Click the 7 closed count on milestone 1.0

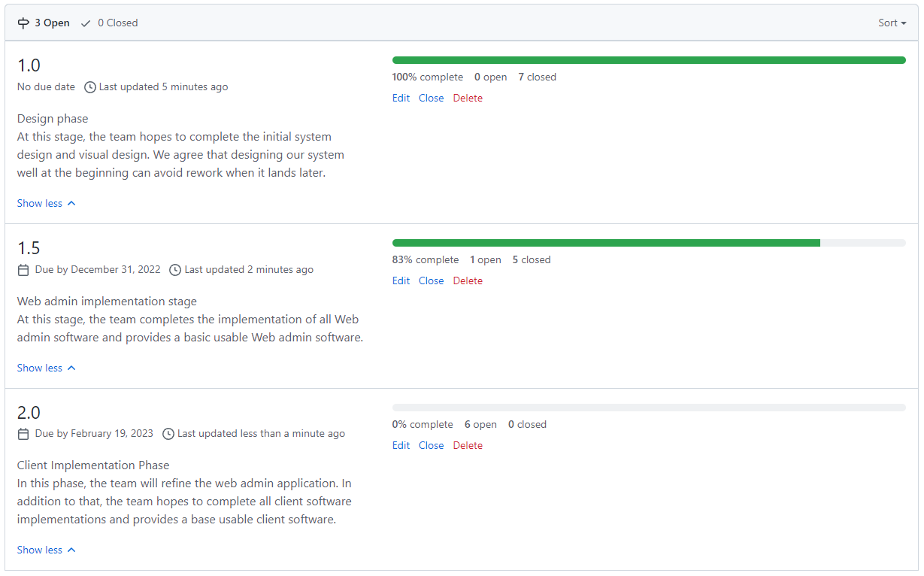pos(537,77)
